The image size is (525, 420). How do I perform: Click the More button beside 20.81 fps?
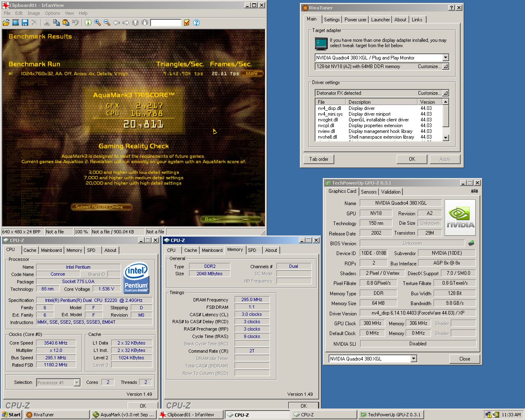point(252,74)
